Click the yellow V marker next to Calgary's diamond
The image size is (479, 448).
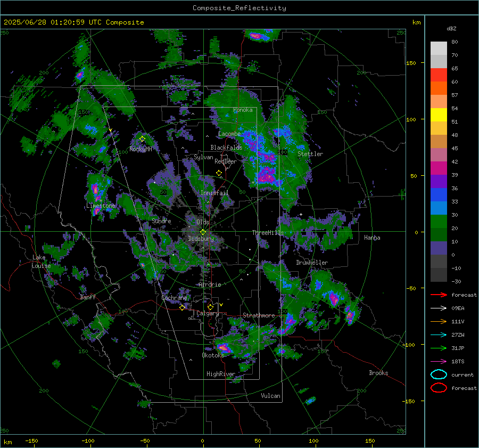[x=221, y=305]
